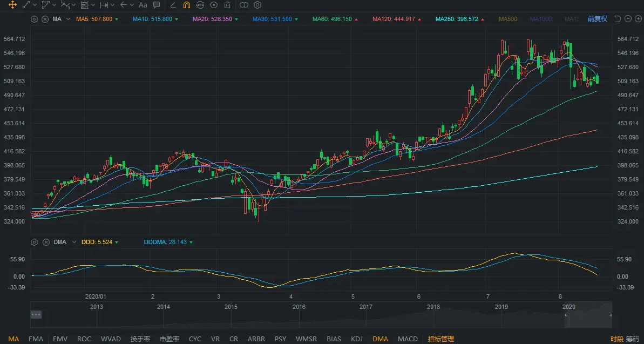The height and width of the screenshot is (344, 644).
Task: Zoom out chart with minus icon
Action: pos(629,19)
